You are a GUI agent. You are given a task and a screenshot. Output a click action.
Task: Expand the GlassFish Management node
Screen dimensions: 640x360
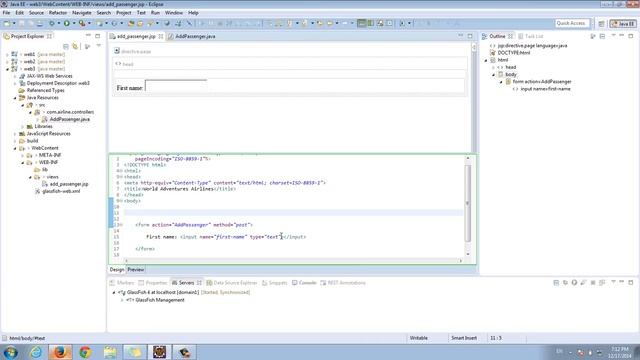(122, 300)
